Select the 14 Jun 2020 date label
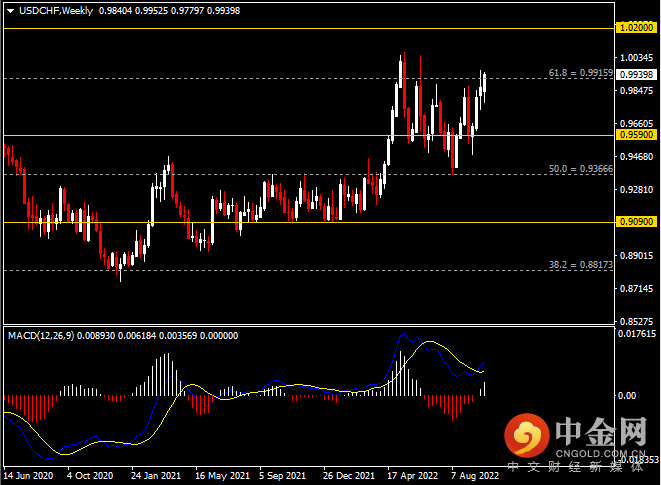Image resolution: width=661 pixels, height=485 pixels. pyautogui.click(x=28, y=476)
